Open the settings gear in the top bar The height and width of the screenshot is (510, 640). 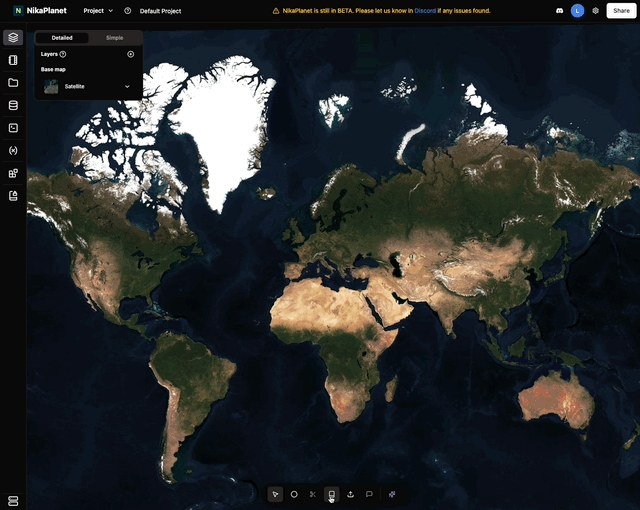[596, 11]
